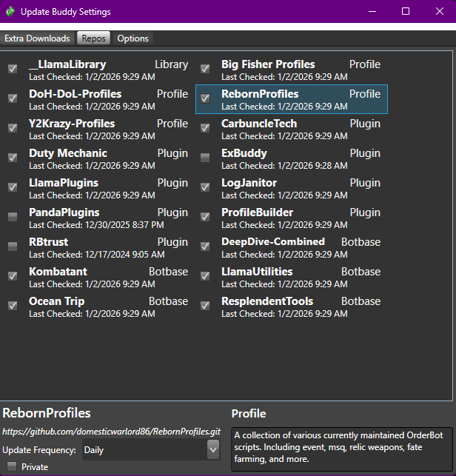Select the Y2Krazy-Profiles repo name
The image size is (456, 476).
tap(72, 124)
